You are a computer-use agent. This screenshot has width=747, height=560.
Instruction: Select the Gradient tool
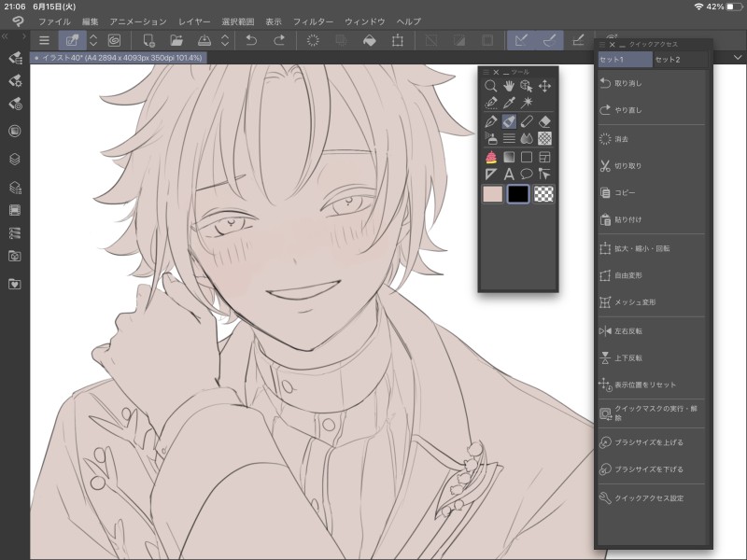click(x=509, y=157)
